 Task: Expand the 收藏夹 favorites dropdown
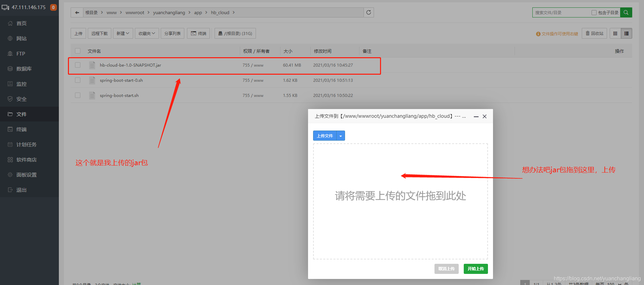(x=147, y=33)
